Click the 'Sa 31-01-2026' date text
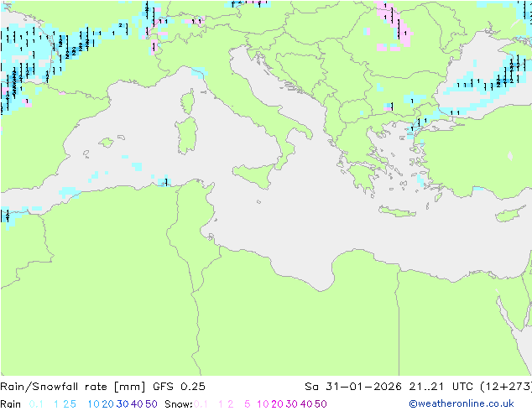 pyautogui.click(x=353, y=387)
